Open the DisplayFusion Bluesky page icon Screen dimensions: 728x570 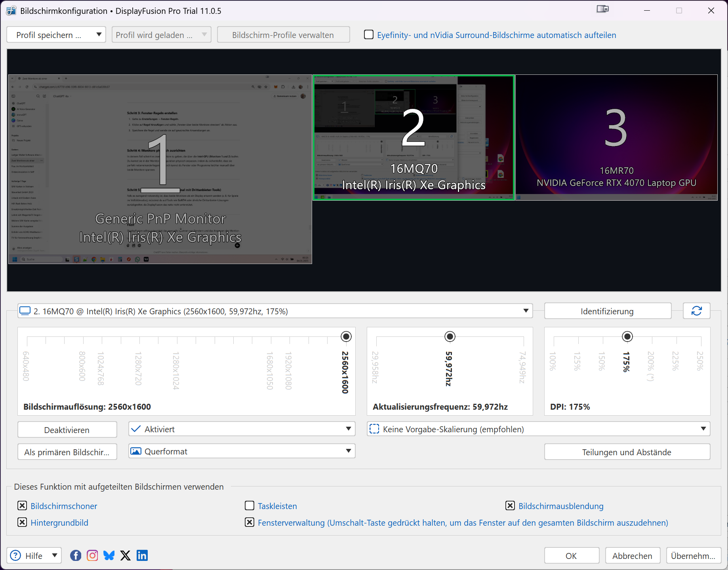pos(109,555)
